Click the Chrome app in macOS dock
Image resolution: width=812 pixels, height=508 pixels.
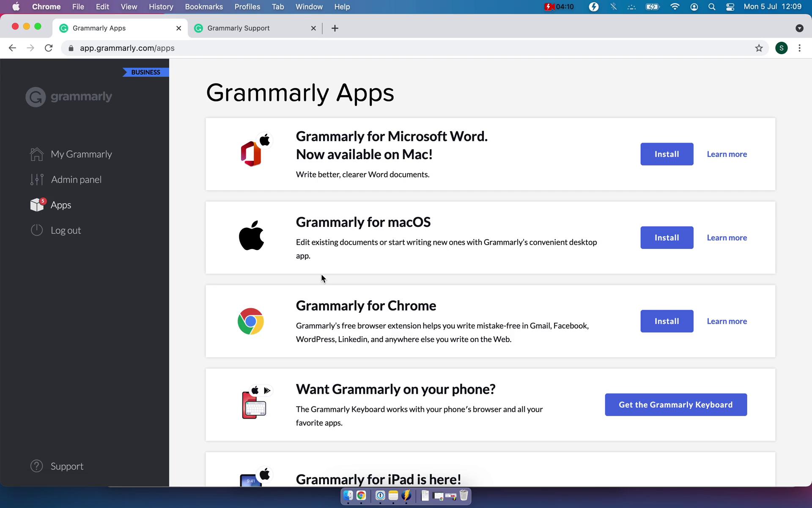[x=361, y=496]
